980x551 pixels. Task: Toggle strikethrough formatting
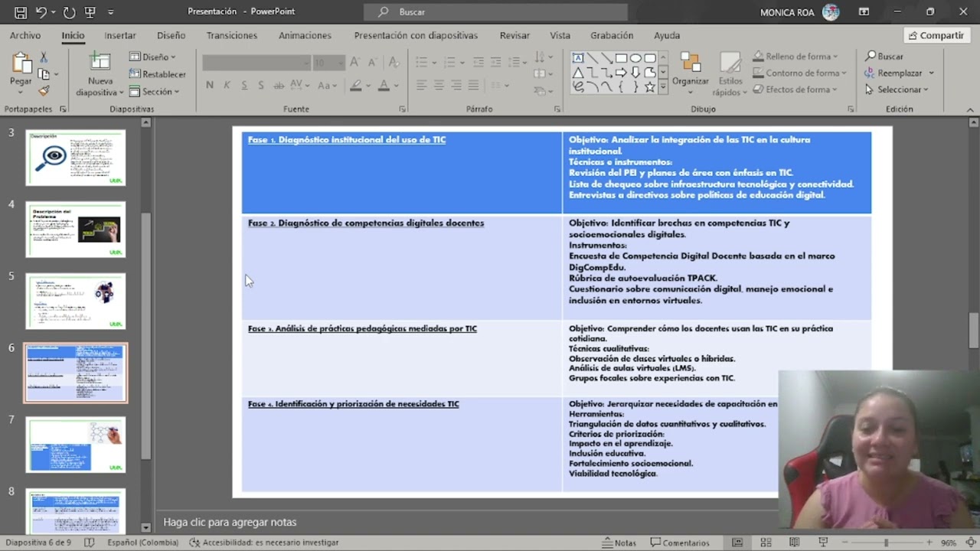pyautogui.click(x=279, y=85)
